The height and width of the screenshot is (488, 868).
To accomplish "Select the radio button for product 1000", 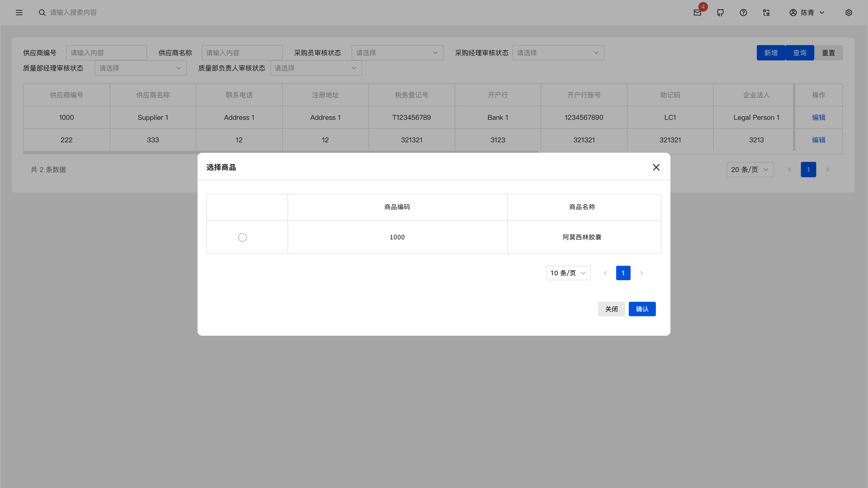I will pyautogui.click(x=242, y=238).
